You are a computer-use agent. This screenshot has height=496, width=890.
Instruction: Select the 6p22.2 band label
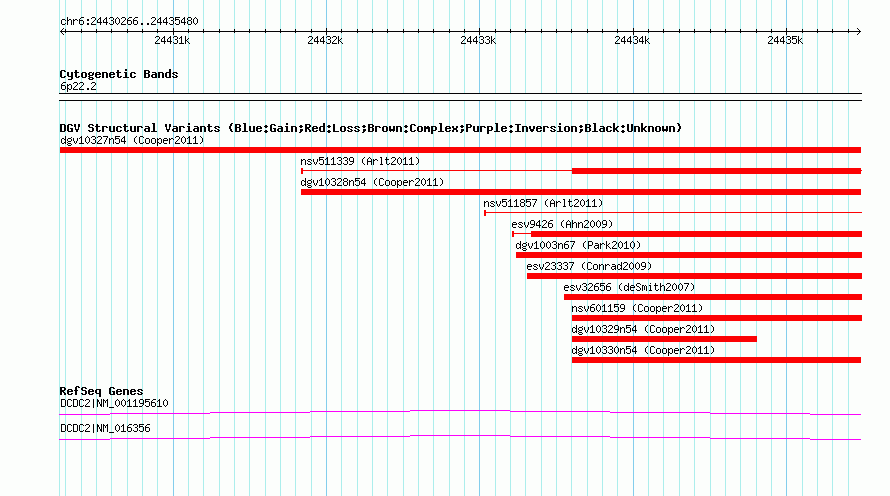tap(78, 87)
